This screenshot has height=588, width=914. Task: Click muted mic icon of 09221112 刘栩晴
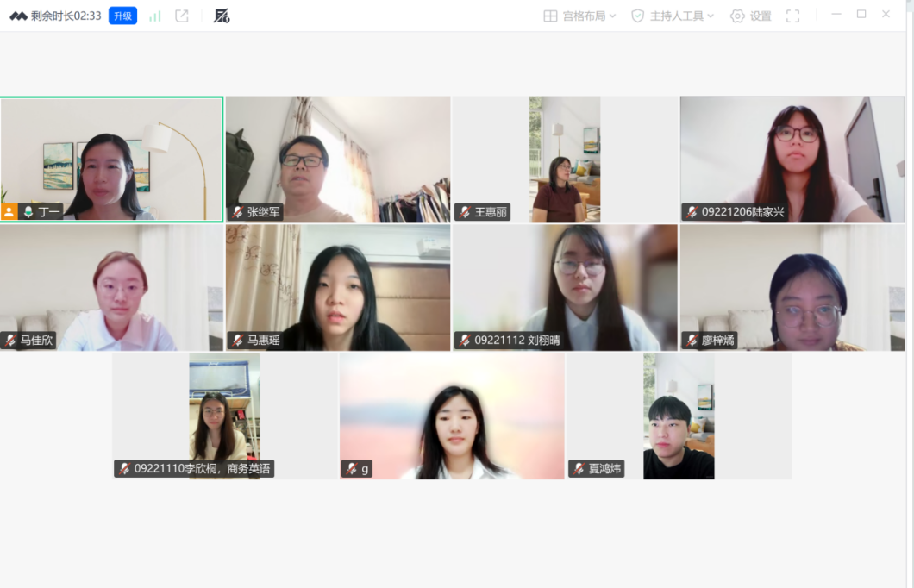[465, 341]
